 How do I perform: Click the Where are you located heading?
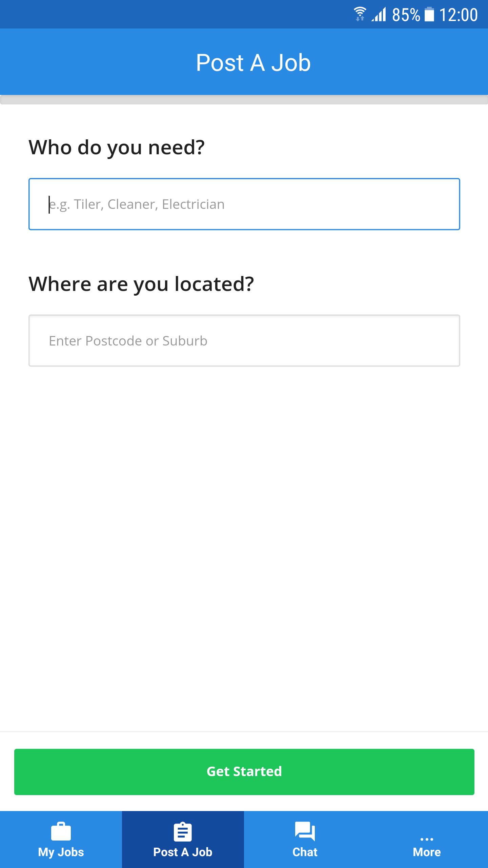142,284
